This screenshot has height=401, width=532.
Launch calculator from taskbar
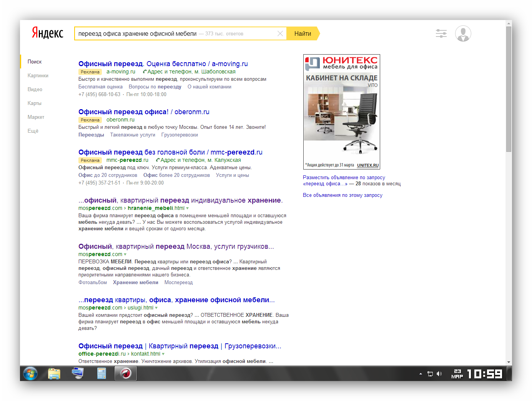[101, 373]
